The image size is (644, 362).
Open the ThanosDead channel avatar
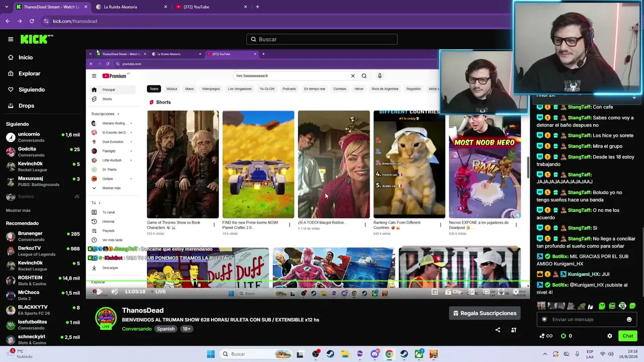click(106, 318)
